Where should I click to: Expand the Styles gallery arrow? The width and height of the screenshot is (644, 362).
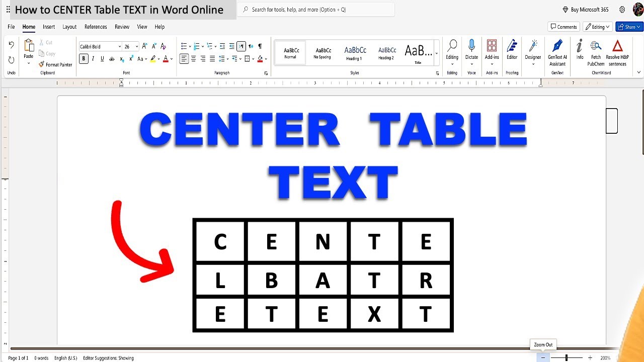[436, 53]
